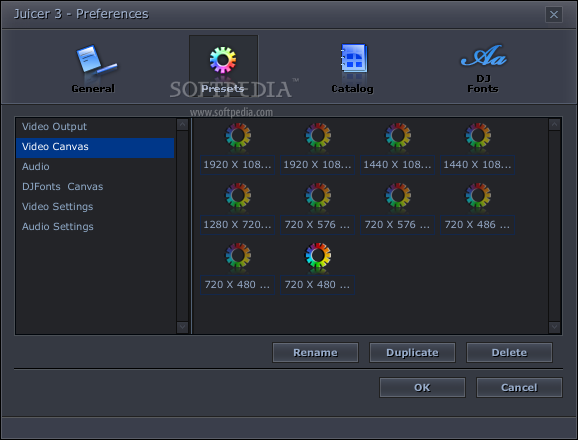578x440 pixels.
Task: Open the DJ Fonts section
Action: 483,69
